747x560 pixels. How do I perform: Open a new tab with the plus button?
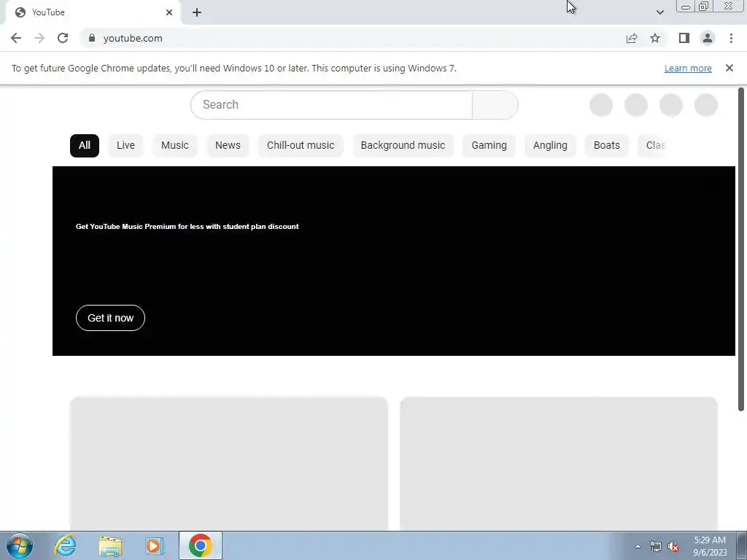197,12
